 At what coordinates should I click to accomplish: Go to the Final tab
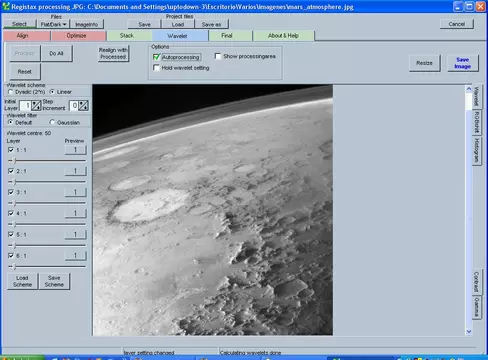[230, 36]
